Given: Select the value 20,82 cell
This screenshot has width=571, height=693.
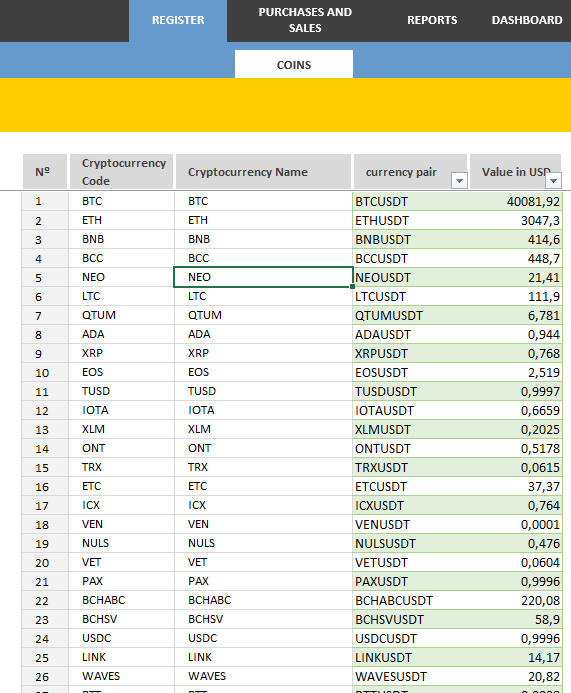Looking at the screenshot, I should (515, 677).
